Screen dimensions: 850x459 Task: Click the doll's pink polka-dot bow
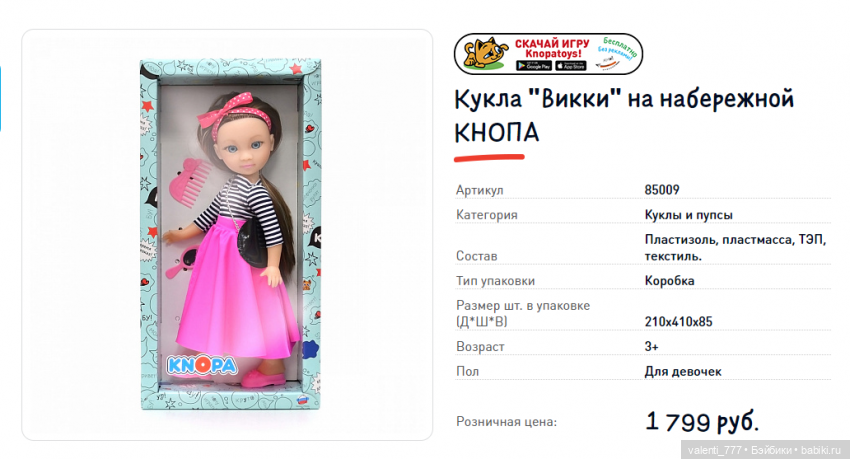coord(227,112)
